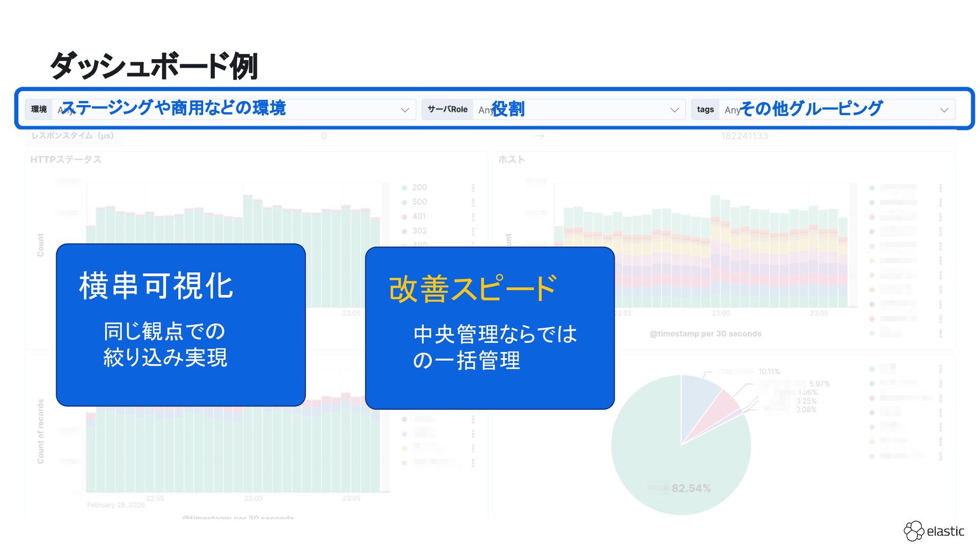Expand the サーバRole filter dropdown chevron
Viewport: 980px width, 551px height.
tap(674, 110)
